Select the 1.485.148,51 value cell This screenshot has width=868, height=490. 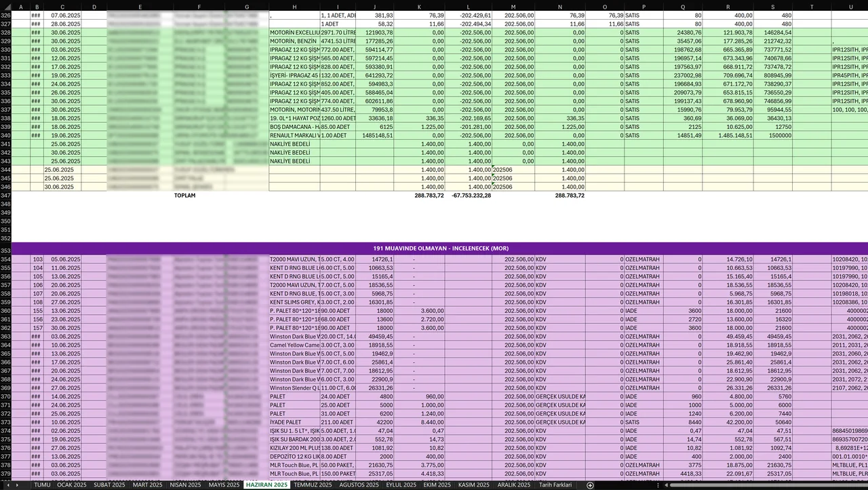728,136
